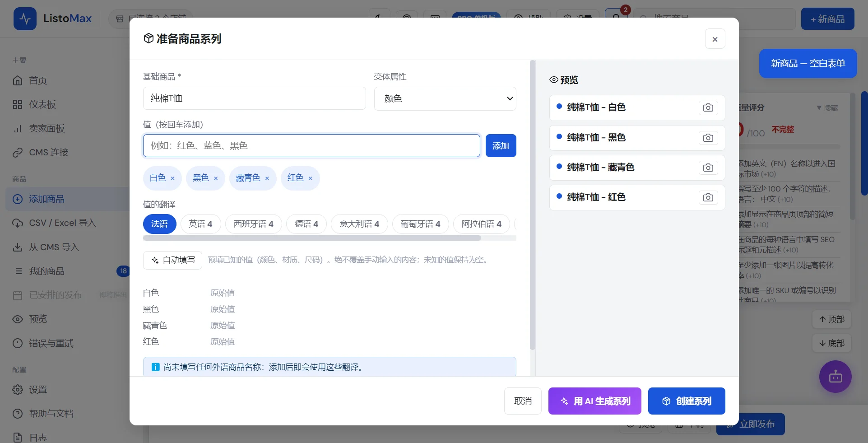This screenshot has width=868, height=443.
Task: Click the +新商品 button in header
Action: [x=828, y=19]
